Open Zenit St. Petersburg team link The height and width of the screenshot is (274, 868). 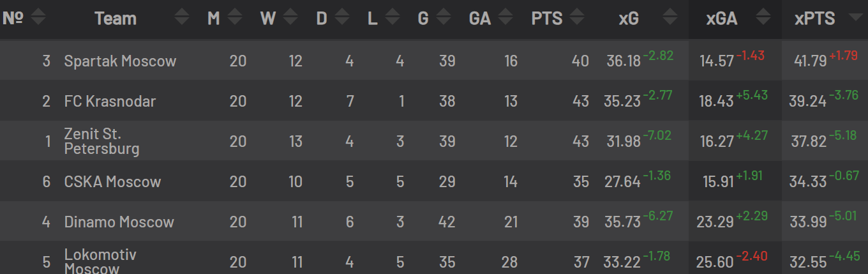101,141
